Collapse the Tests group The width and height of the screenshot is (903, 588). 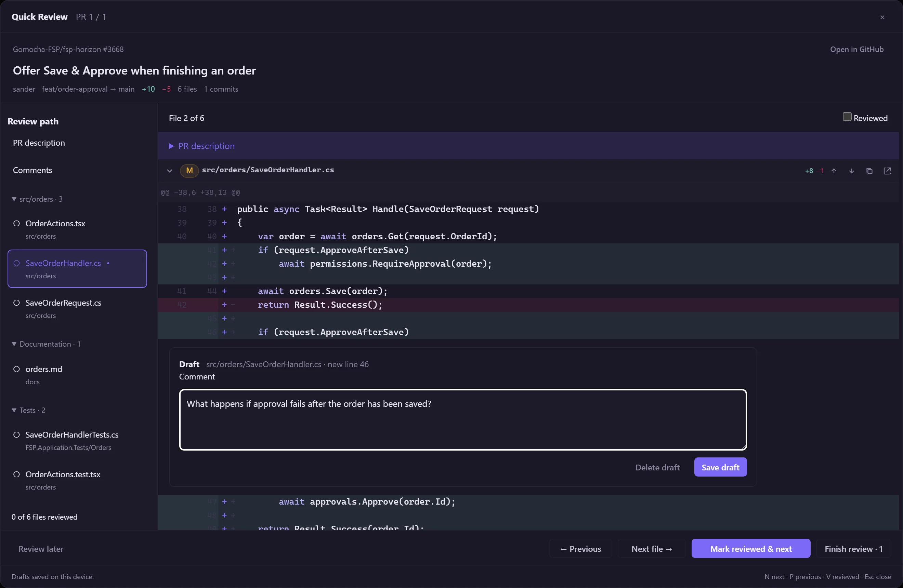click(14, 410)
